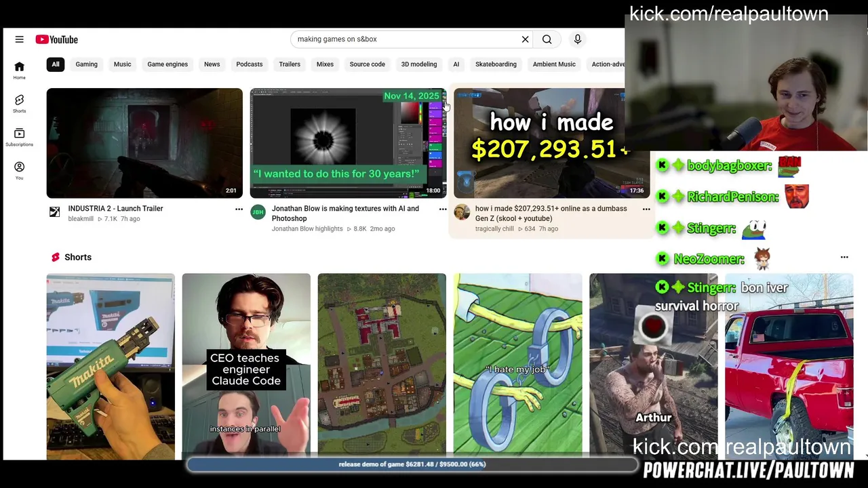Click the Shorts shelf logo icon
The image size is (868, 488).
56,258
